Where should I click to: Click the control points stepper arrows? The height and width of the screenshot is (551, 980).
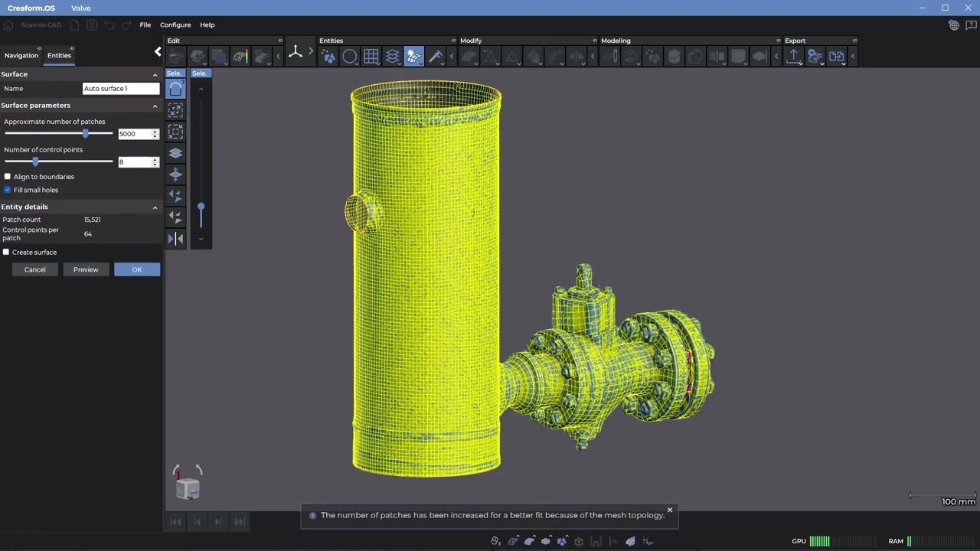click(155, 161)
